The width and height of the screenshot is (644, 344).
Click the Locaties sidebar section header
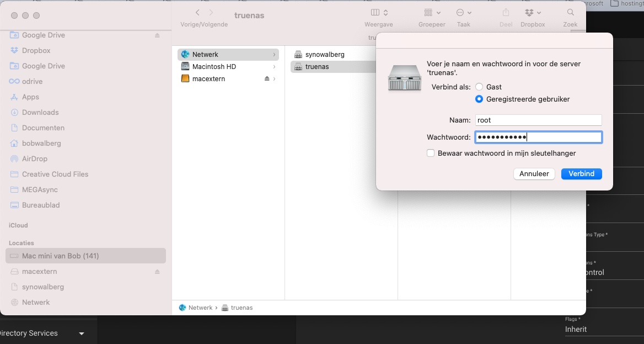coord(22,243)
